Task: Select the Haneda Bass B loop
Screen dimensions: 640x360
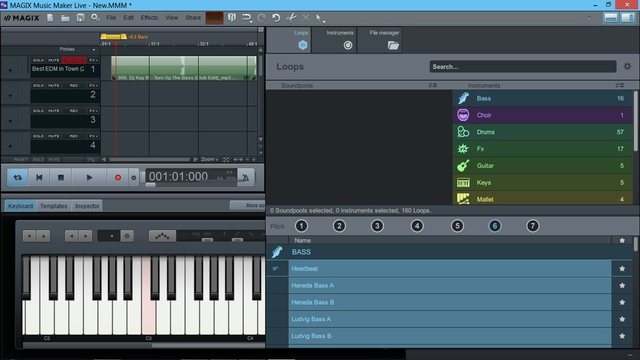Action: (450, 302)
